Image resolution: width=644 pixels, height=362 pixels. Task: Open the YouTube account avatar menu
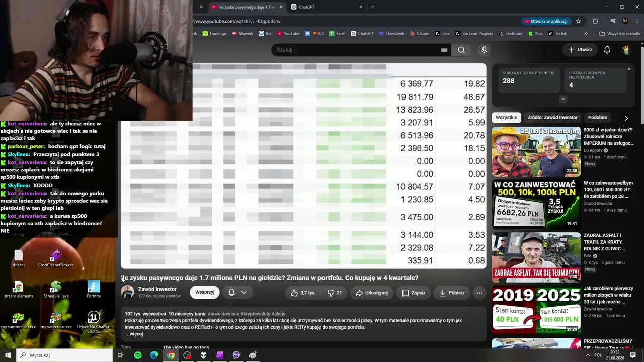point(626,50)
